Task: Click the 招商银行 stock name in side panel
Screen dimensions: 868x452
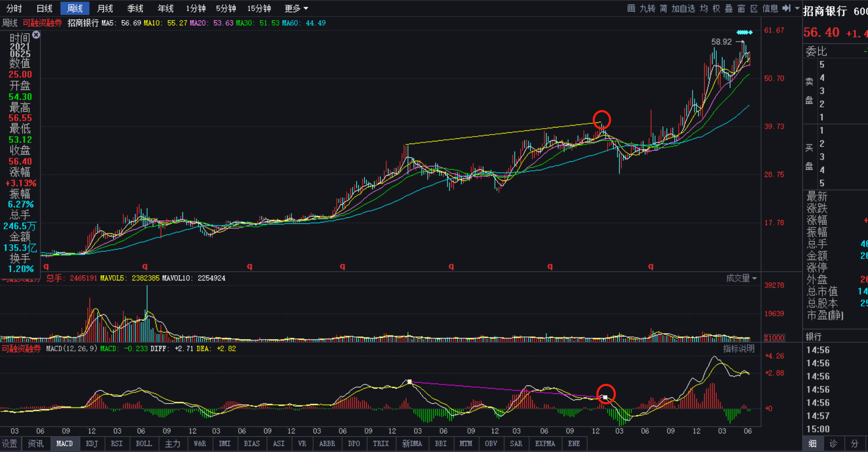Action: click(825, 11)
